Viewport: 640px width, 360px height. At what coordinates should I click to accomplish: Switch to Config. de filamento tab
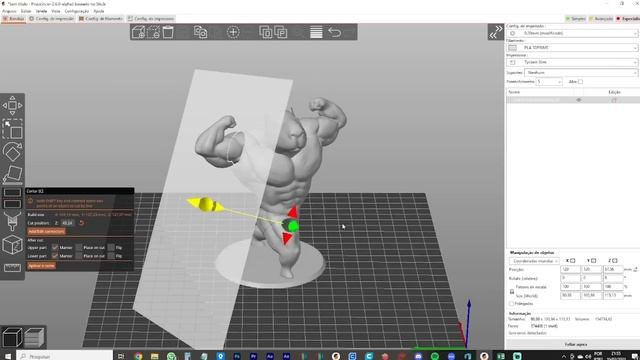tap(101, 19)
